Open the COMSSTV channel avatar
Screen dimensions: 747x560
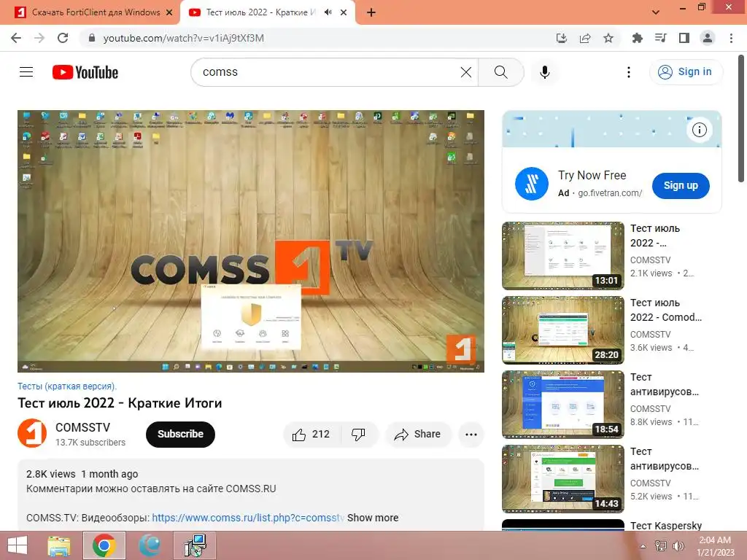pos(32,433)
